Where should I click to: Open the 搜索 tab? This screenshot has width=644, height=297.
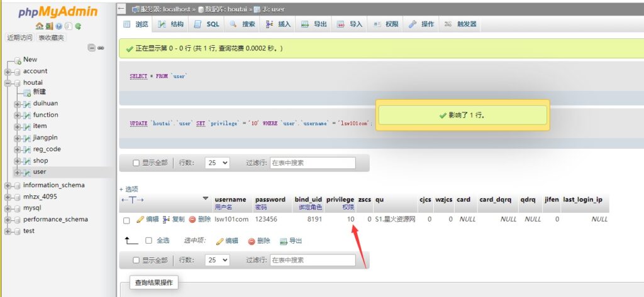tap(243, 24)
